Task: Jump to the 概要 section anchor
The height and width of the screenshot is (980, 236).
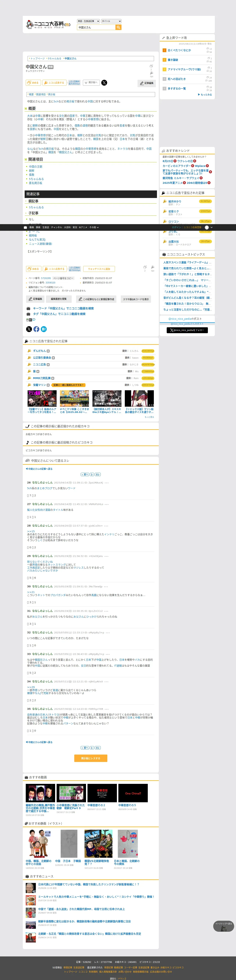Action: point(31,94)
